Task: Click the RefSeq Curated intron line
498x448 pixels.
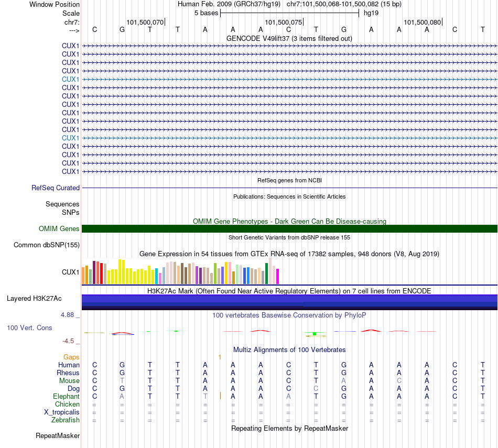Action: tap(289, 188)
